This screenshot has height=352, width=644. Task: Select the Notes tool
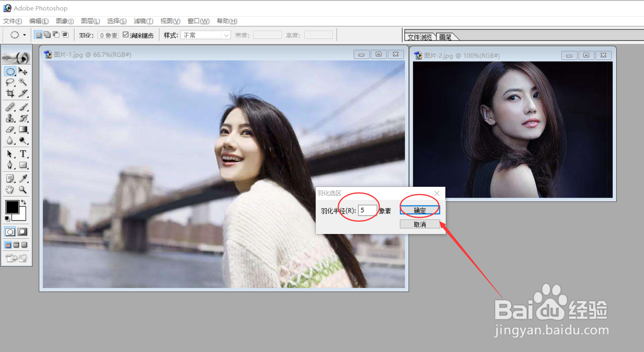pos(10,178)
